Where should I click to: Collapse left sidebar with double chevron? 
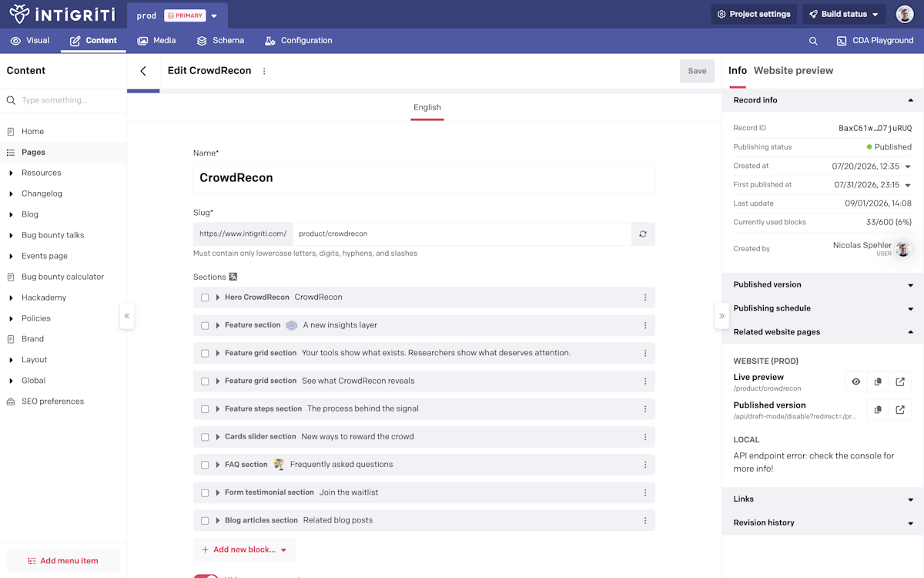pos(127,316)
